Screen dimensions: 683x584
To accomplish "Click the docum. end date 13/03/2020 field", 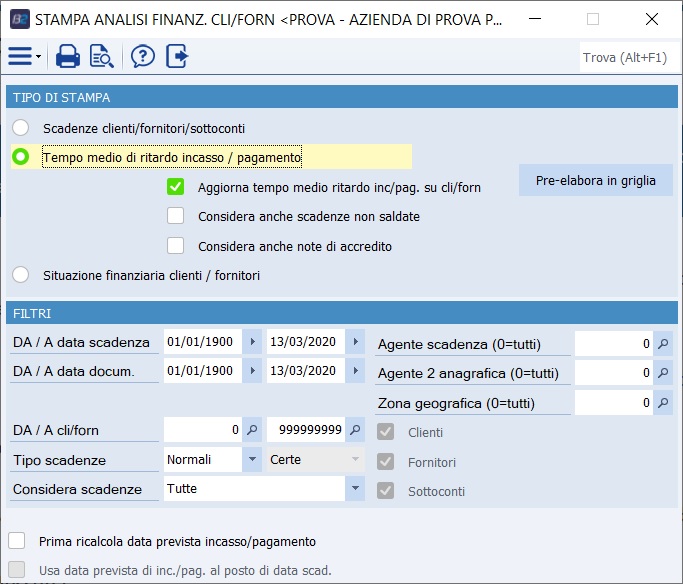I will coord(306,371).
